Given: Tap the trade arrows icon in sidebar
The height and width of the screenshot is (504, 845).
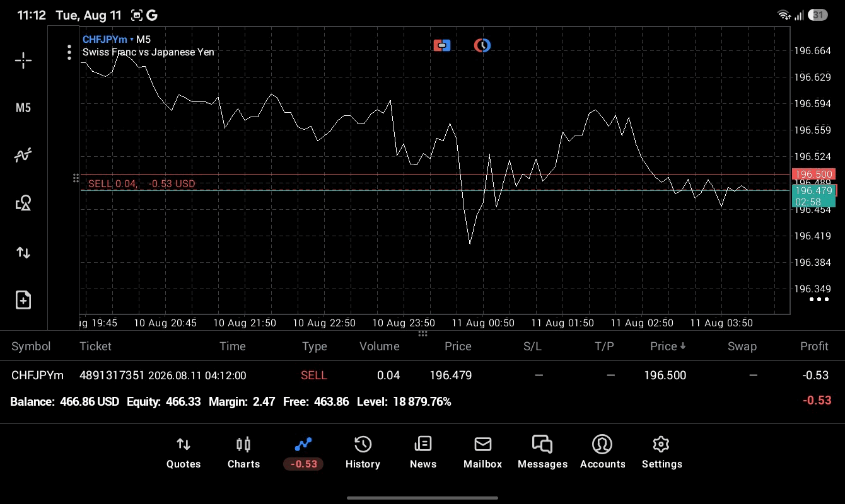Looking at the screenshot, I should [x=23, y=253].
